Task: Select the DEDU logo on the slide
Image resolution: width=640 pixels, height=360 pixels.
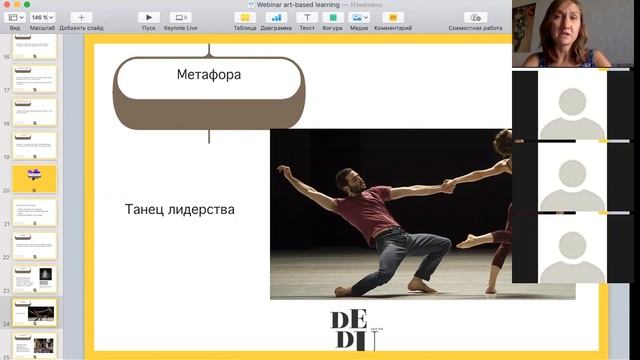Action: (356, 330)
